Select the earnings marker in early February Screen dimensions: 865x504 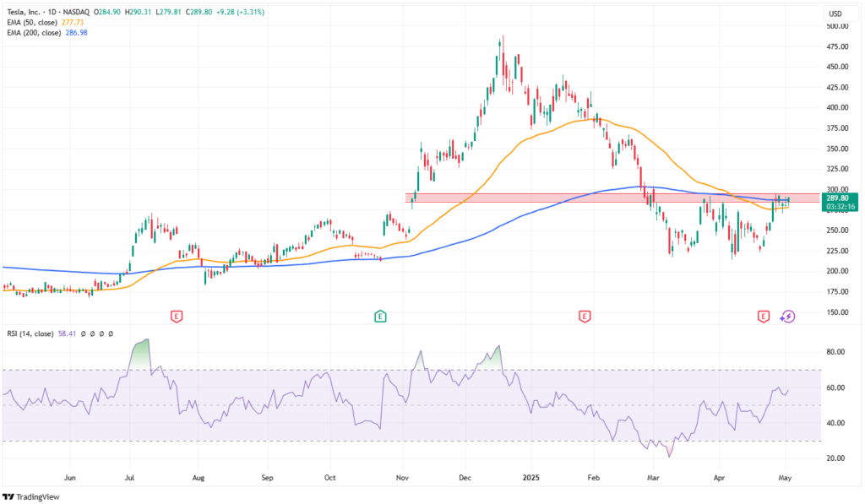[x=584, y=316]
